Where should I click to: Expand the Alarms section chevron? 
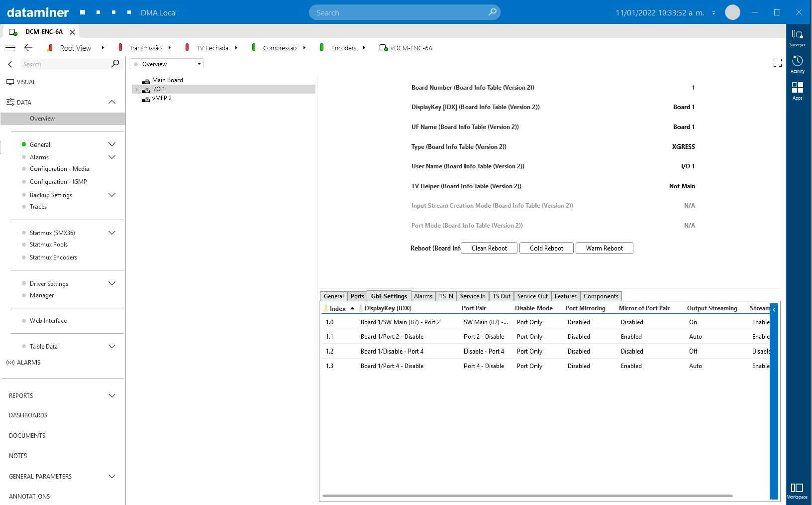click(x=112, y=157)
